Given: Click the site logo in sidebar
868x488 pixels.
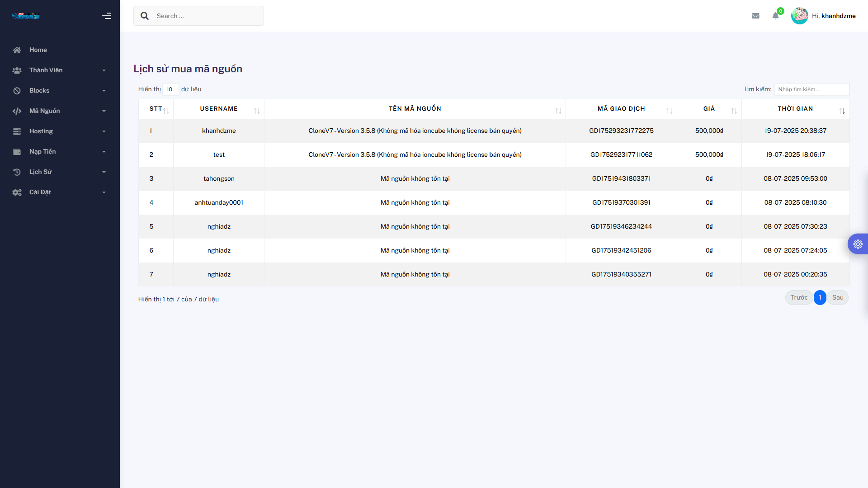Looking at the screenshot, I should [x=26, y=16].
